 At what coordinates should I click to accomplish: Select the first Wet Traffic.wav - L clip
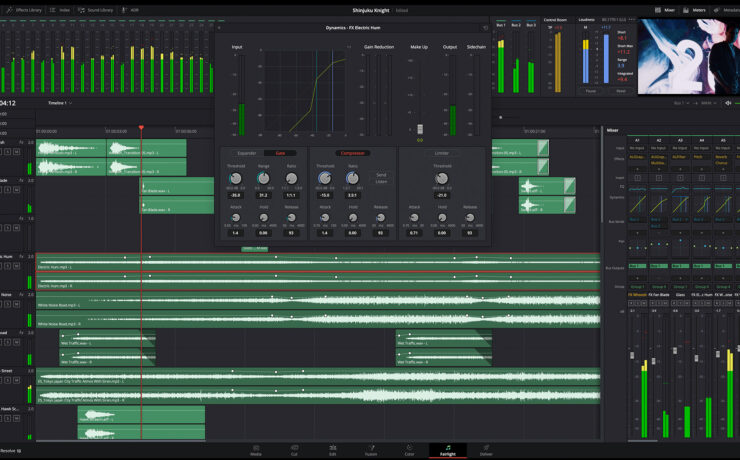point(108,338)
